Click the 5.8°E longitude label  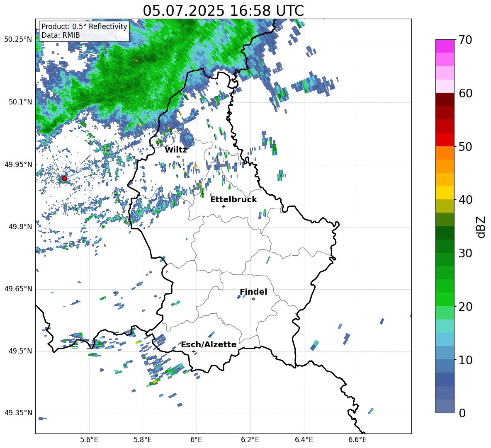[143, 440]
